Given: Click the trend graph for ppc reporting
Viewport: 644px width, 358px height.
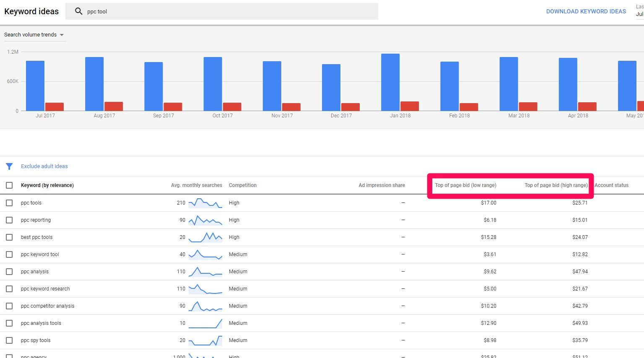Looking at the screenshot, I should coord(205,220).
